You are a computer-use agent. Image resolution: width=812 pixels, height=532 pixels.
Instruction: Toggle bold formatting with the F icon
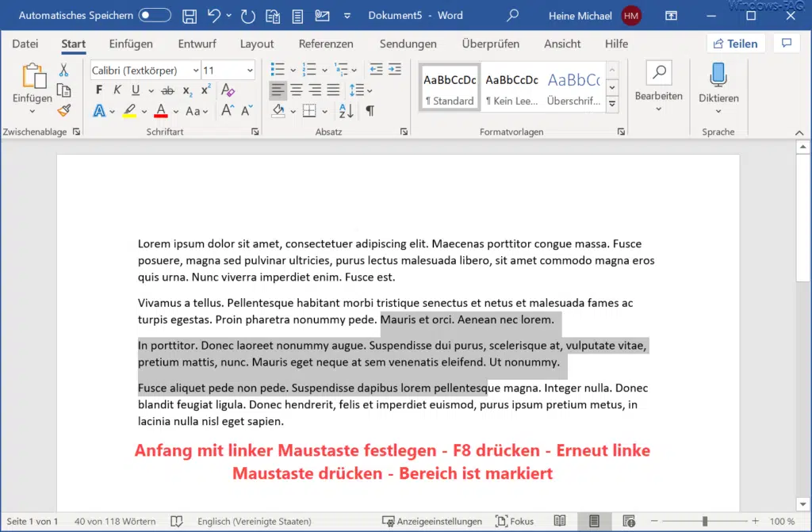click(98, 89)
